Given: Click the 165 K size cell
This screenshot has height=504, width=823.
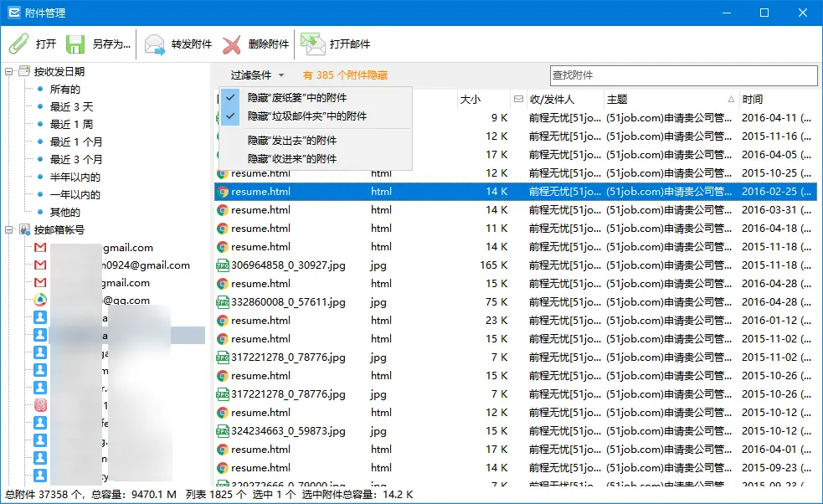Looking at the screenshot, I should [x=493, y=265].
